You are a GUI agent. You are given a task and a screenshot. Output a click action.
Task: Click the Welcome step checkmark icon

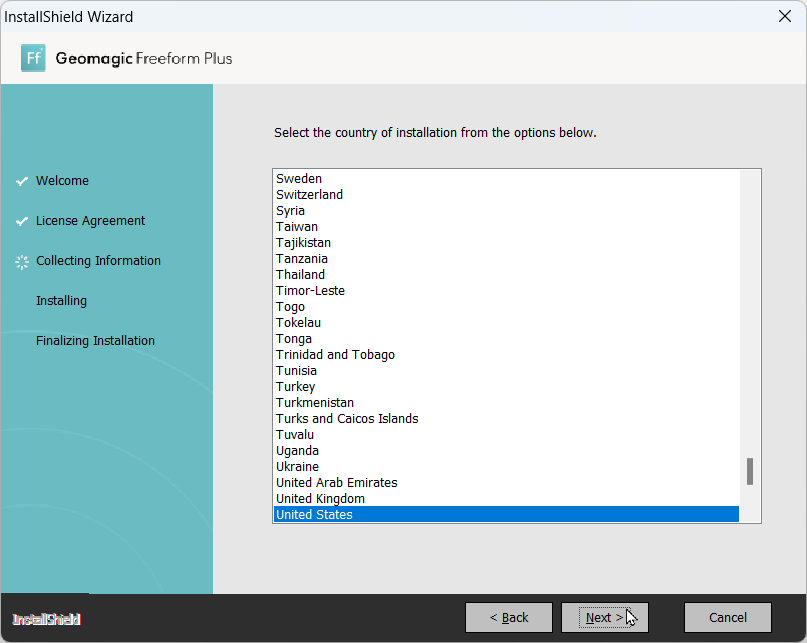21,181
